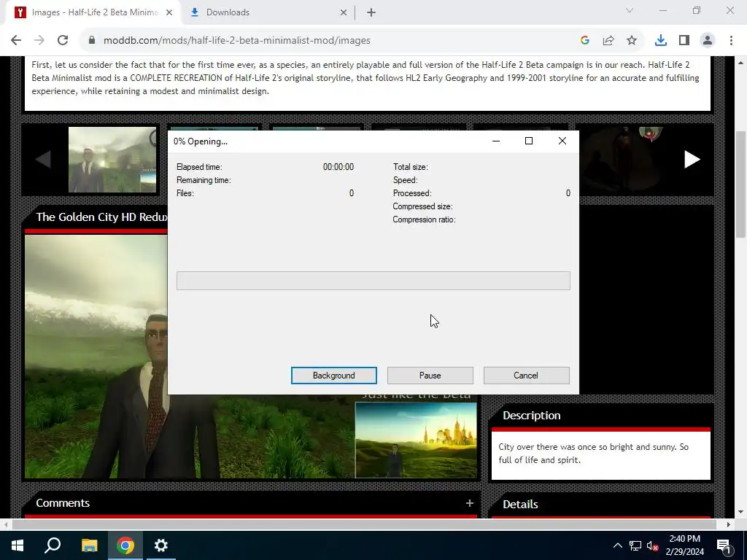
Task: Expand Comments with the plus icon
Action: pos(470,503)
